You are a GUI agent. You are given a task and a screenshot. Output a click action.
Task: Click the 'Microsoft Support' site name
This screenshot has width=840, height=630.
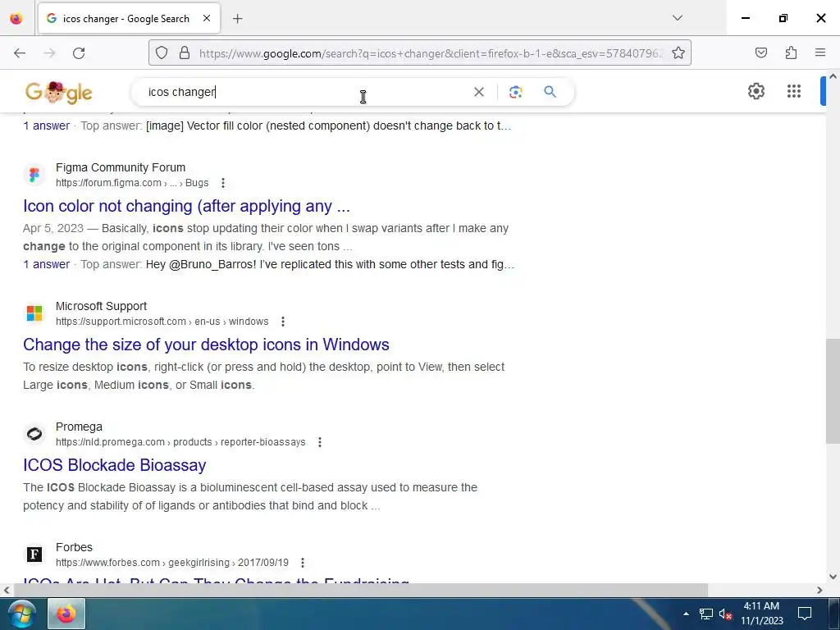click(101, 307)
